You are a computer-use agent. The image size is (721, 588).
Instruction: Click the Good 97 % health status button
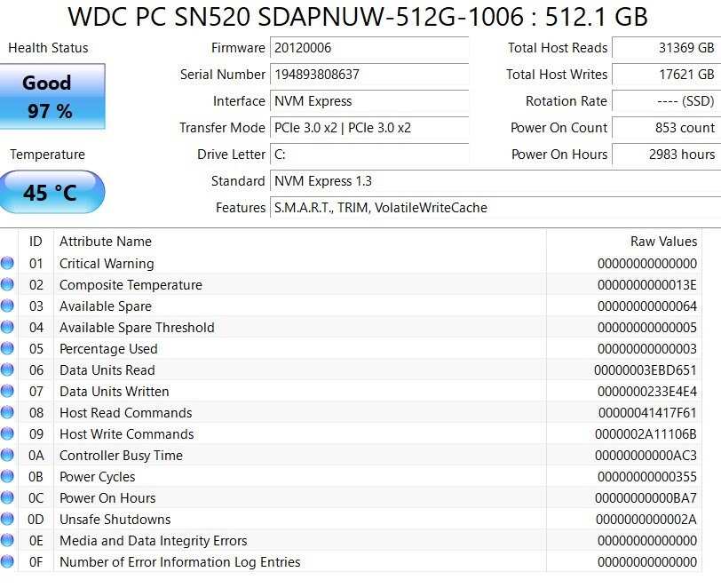(x=52, y=96)
